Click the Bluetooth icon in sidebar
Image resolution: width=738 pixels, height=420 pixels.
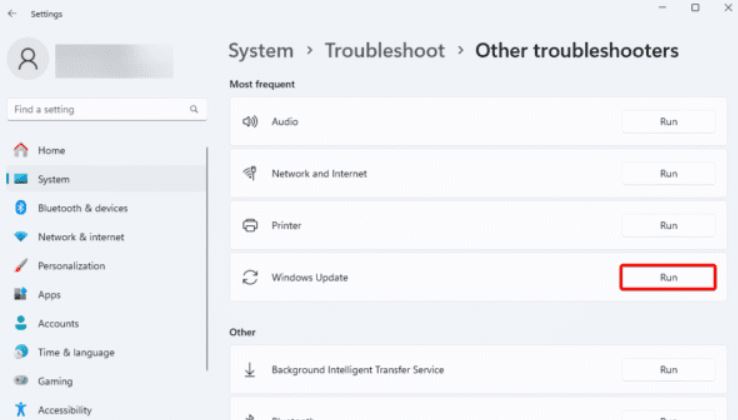[x=21, y=208]
